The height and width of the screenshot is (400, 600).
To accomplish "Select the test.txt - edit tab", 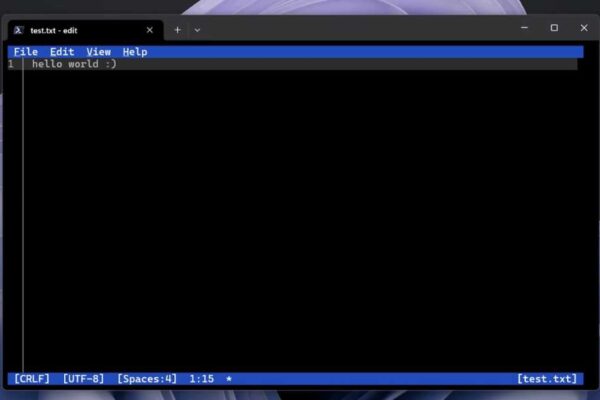I will (x=85, y=30).
